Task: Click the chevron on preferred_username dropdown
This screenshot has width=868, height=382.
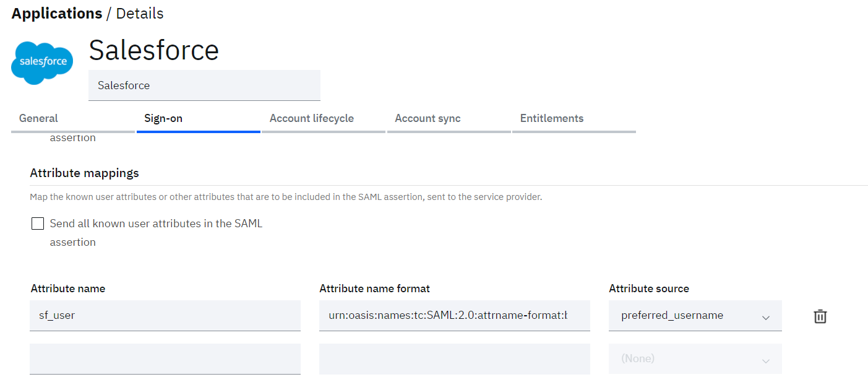Action: pos(765,318)
